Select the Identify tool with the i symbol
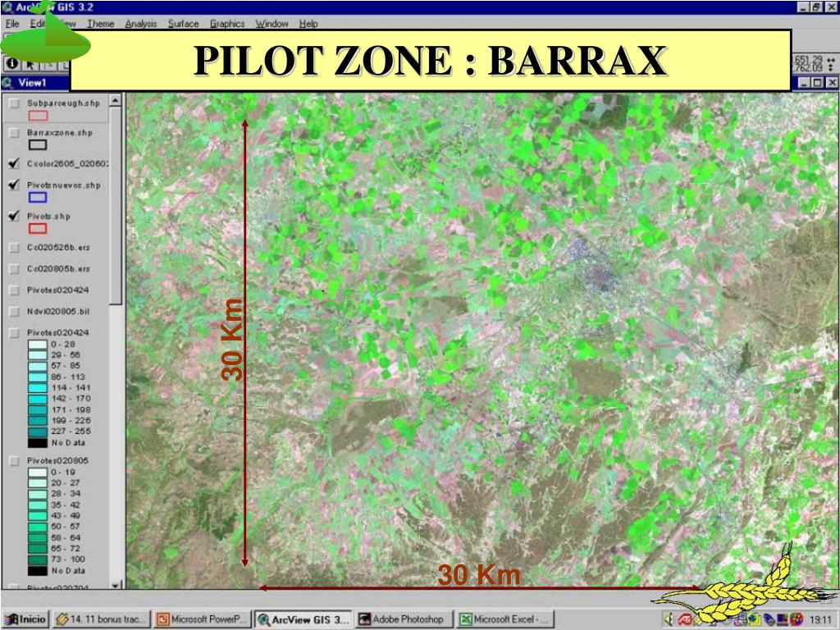This screenshot has width=840, height=630. point(11,64)
